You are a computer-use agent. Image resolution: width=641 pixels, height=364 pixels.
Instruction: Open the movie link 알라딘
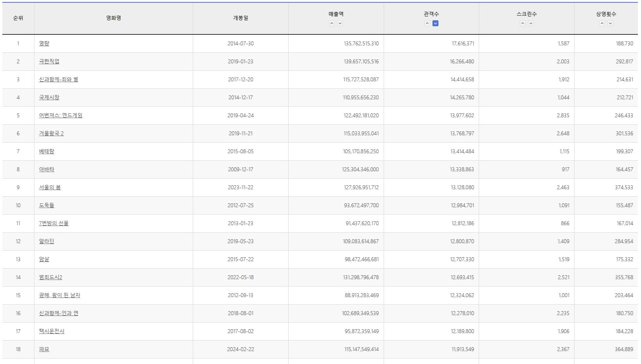pos(47,241)
